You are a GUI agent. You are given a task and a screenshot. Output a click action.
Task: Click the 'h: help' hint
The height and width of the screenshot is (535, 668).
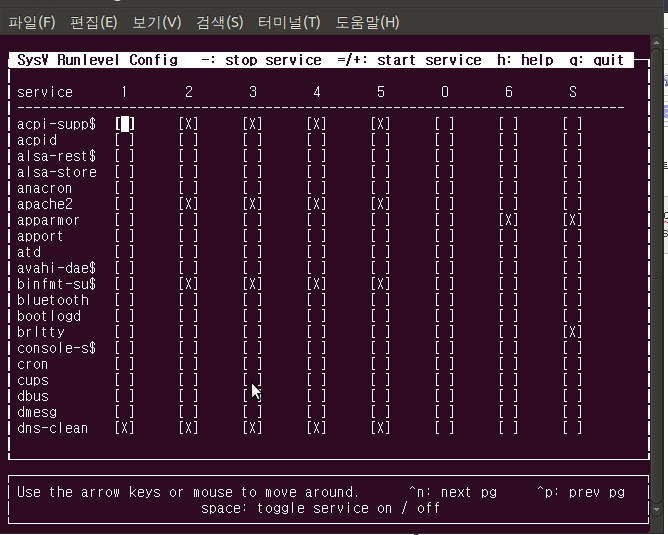pyautogui.click(x=525, y=60)
